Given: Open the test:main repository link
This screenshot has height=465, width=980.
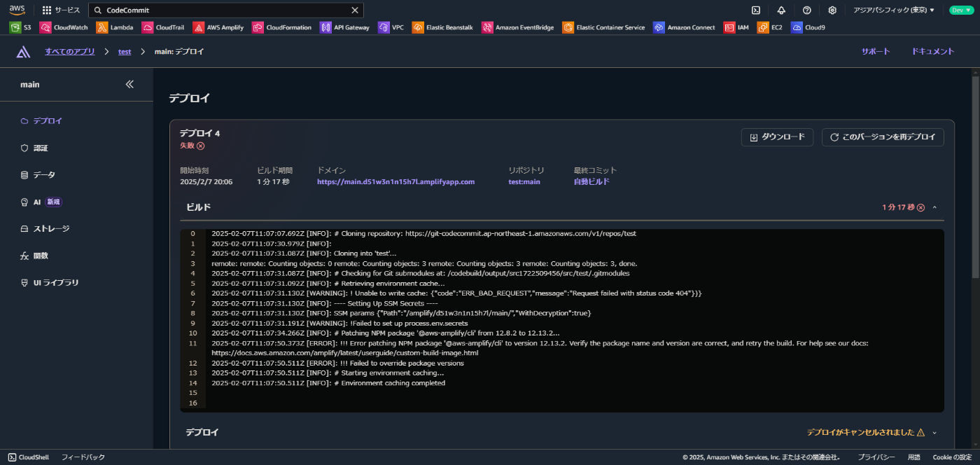Looking at the screenshot, I should [x=524, y=182].
